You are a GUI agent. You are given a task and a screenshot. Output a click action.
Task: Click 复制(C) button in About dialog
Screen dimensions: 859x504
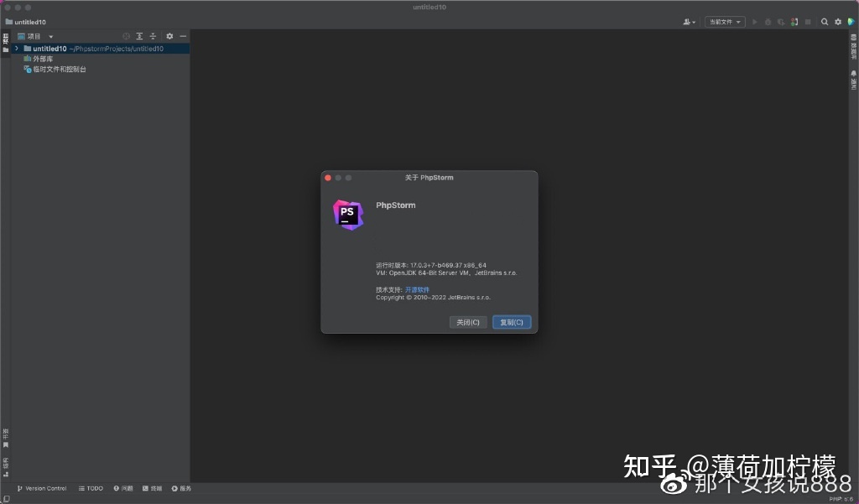(x=512, y=322)
